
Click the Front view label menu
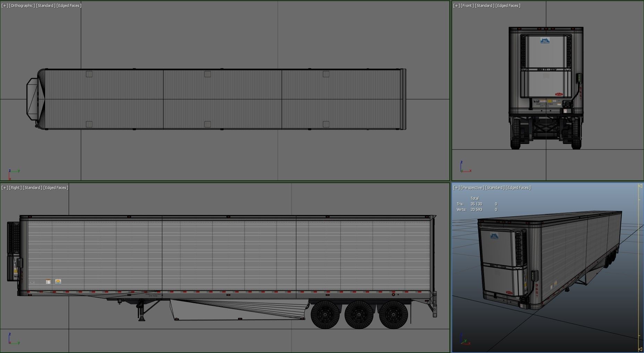point(467,6)
